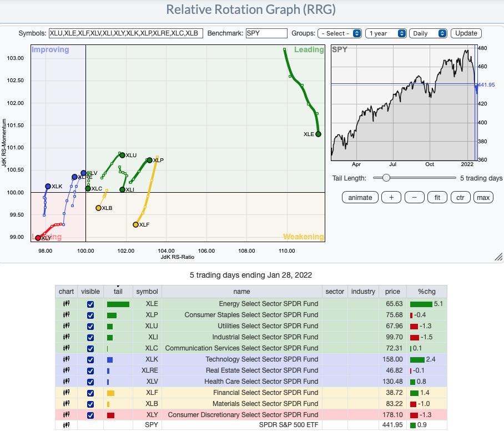Hide the XLB Materials tail from graph
Viewport: 504px width, 431px height.
(x=90, y=404)
